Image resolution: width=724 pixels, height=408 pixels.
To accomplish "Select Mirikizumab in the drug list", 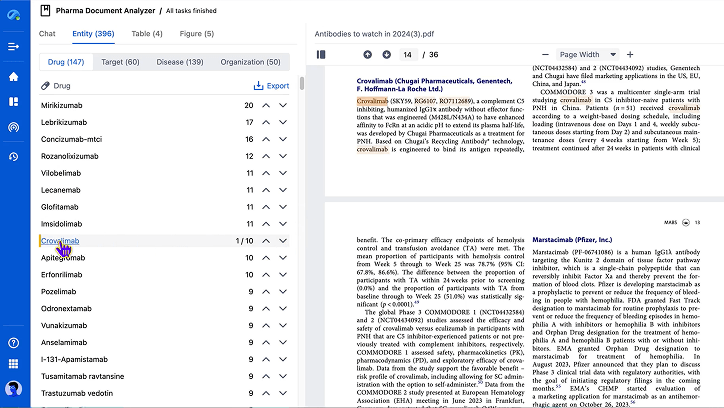I will (x=61, y=105).
